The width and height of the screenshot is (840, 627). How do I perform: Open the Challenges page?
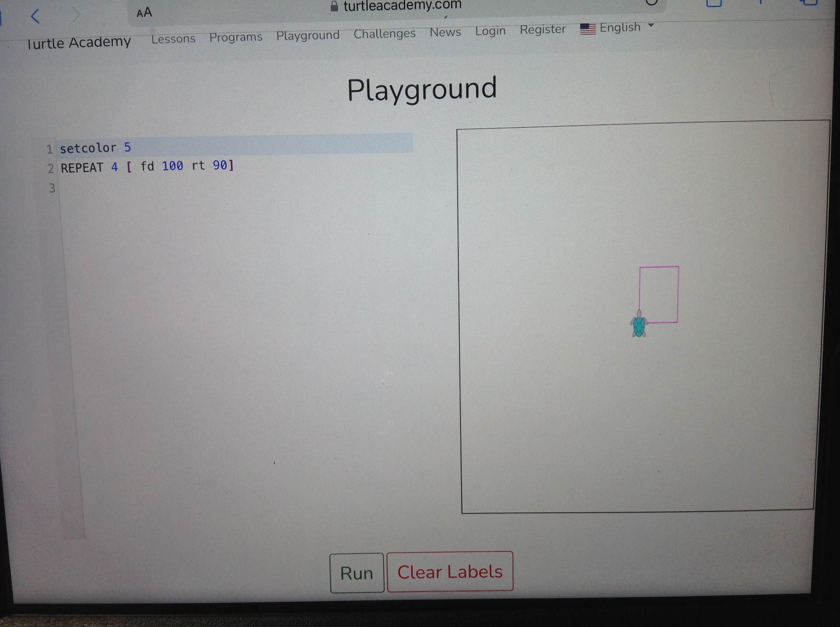point(385,34)
